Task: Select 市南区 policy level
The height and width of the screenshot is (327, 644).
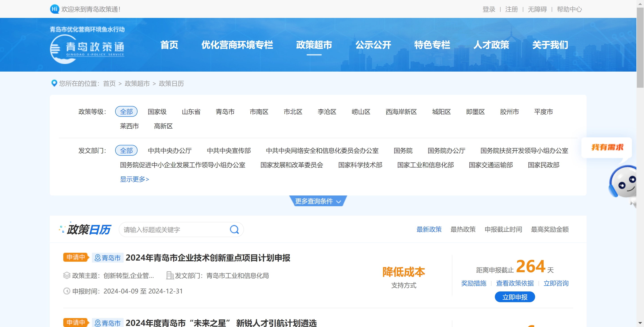Action: coord(259,112)
